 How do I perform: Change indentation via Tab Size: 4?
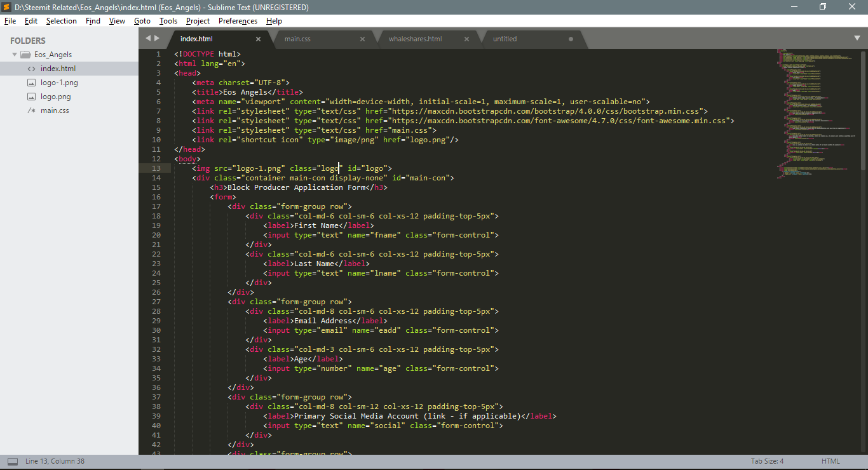767,461
